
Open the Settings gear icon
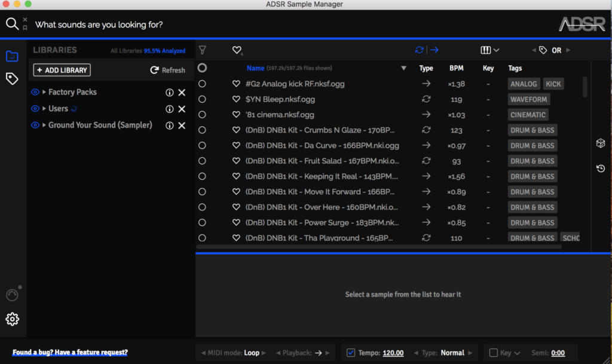pos(12,319)
